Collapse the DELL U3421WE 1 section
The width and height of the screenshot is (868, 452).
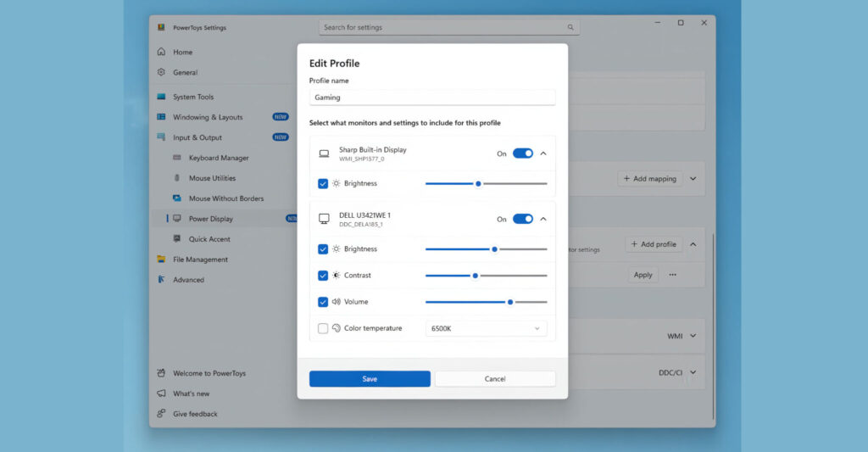point(543,219)
